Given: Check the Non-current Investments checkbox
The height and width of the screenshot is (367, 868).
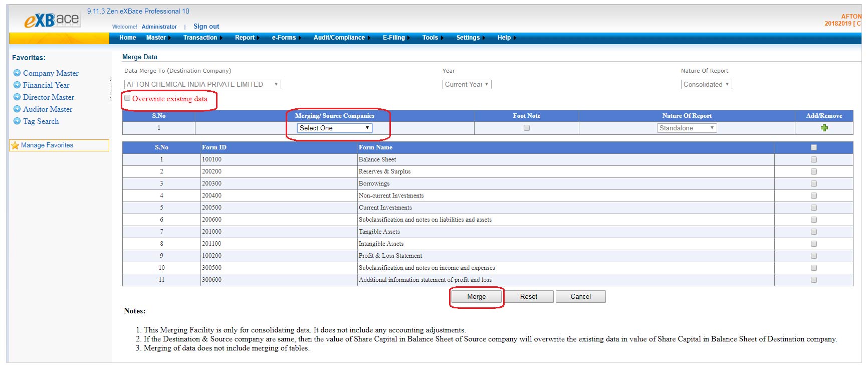Looking at the screenshot, I should tap(813, 196).
